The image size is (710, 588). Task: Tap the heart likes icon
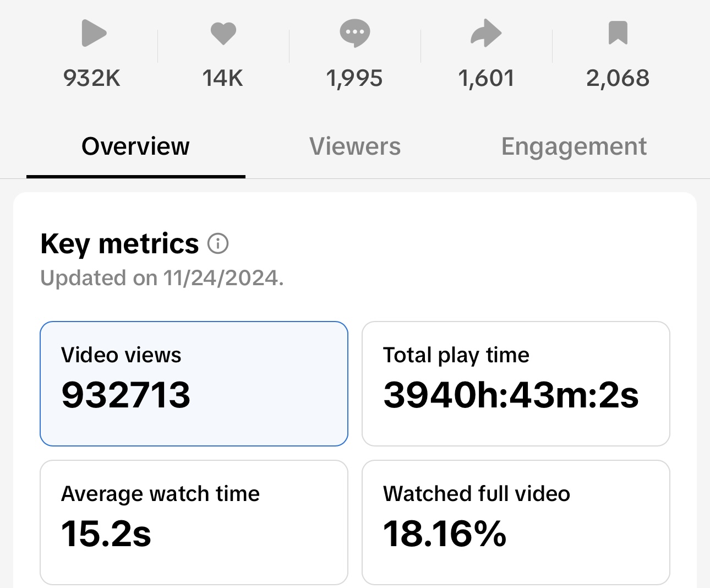[223, 33]
